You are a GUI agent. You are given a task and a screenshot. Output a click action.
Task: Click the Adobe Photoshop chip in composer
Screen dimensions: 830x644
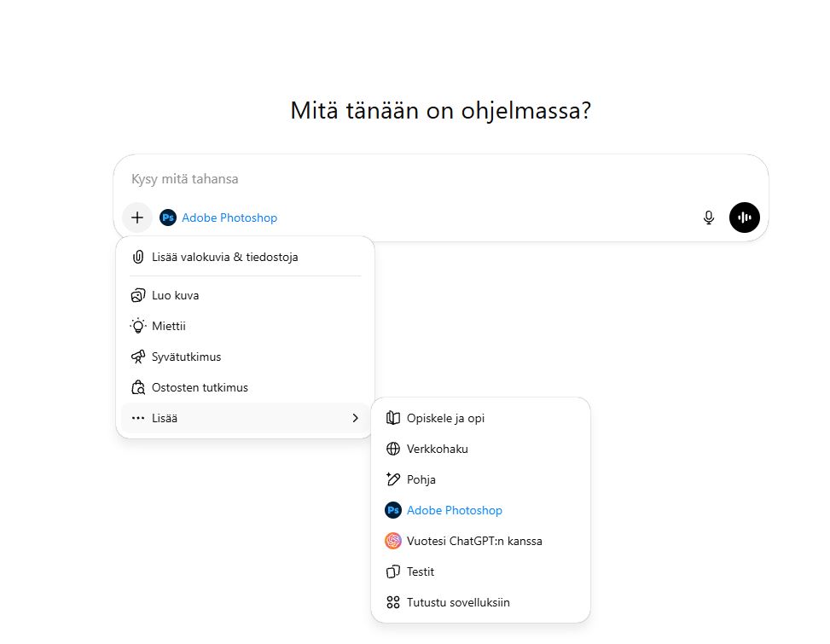point(219,218)
